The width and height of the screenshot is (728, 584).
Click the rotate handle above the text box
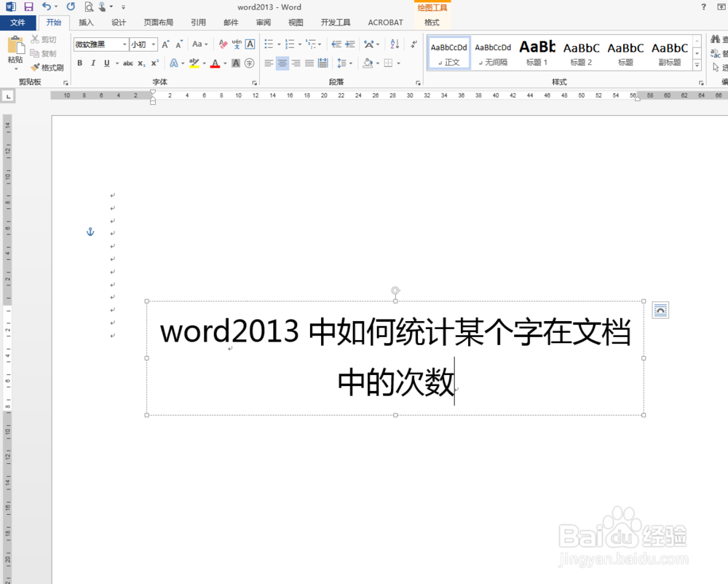[395, 291]
